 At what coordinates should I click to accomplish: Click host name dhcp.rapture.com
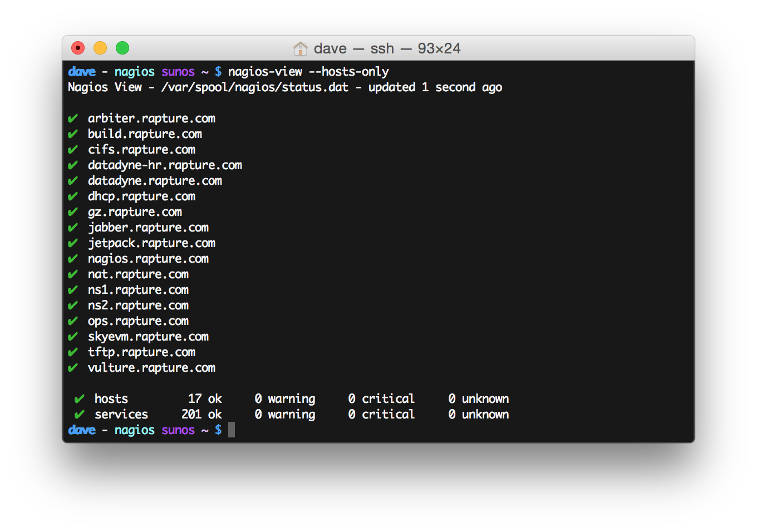point(141,196)
